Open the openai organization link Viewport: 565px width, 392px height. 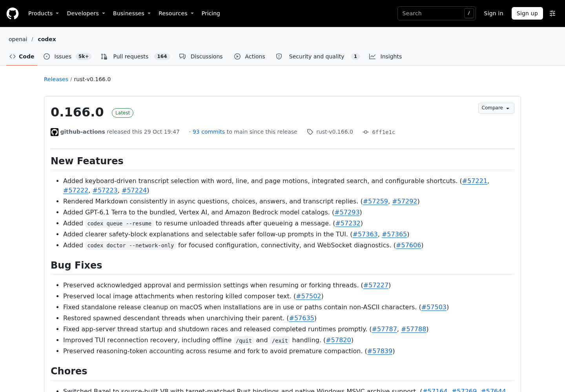point(18,39)
